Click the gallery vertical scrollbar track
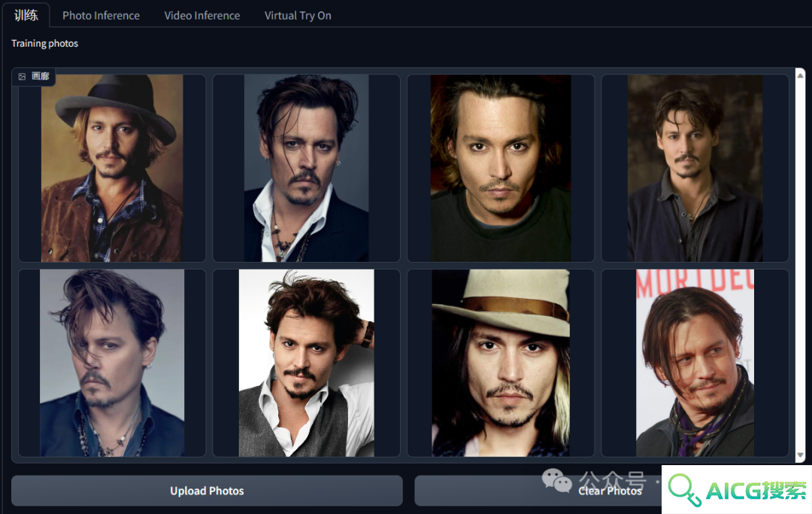The image size is (812, 514). coord(800,266)
